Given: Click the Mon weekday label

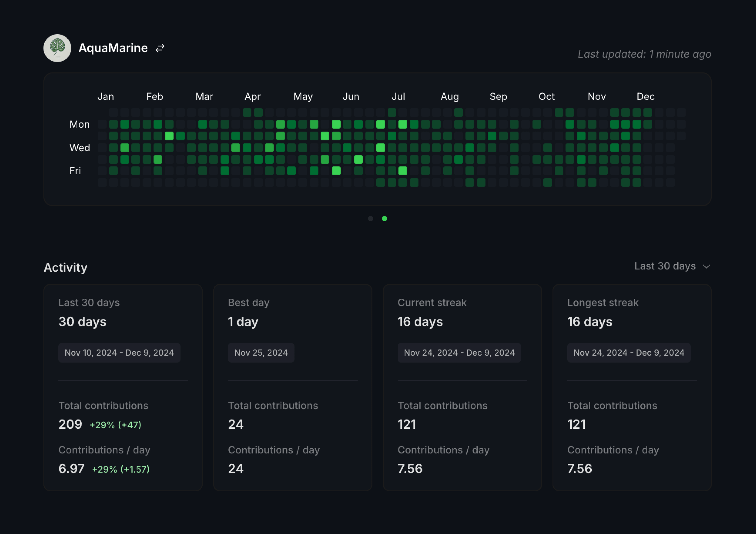Looking at the screenshot, I should click(79, 124).
